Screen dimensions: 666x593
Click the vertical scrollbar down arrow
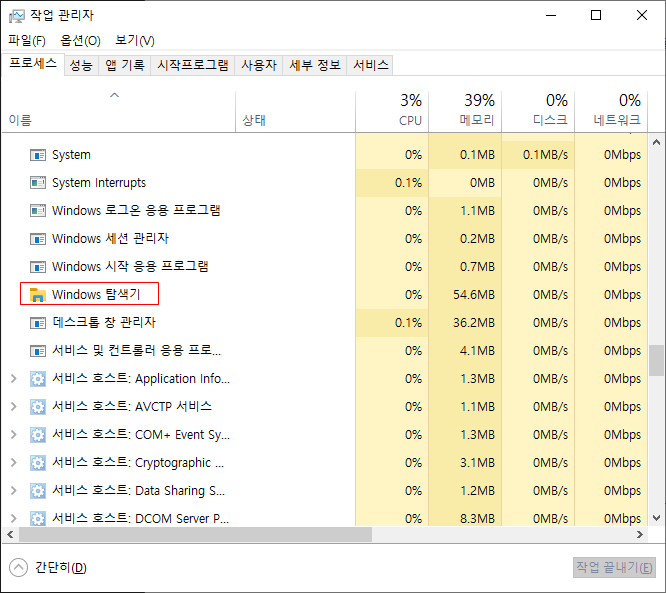[656, 518]
